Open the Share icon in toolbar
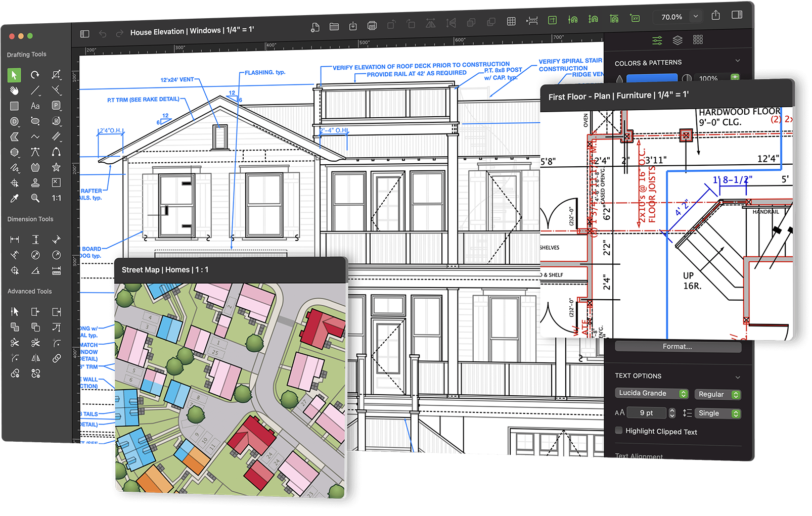 pos(715,15)
